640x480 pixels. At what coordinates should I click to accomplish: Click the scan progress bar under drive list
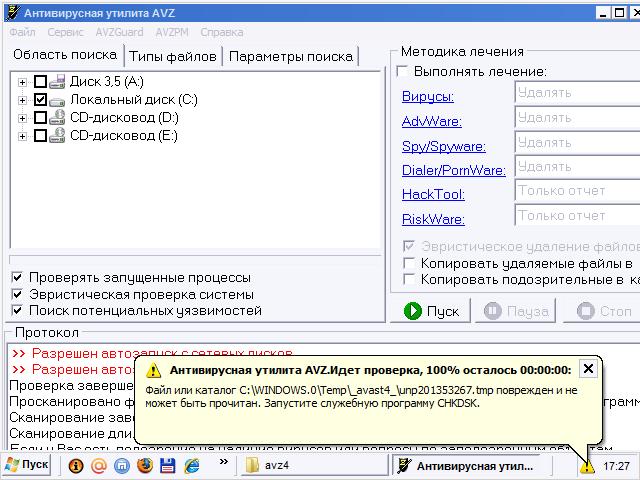[195, 260]
